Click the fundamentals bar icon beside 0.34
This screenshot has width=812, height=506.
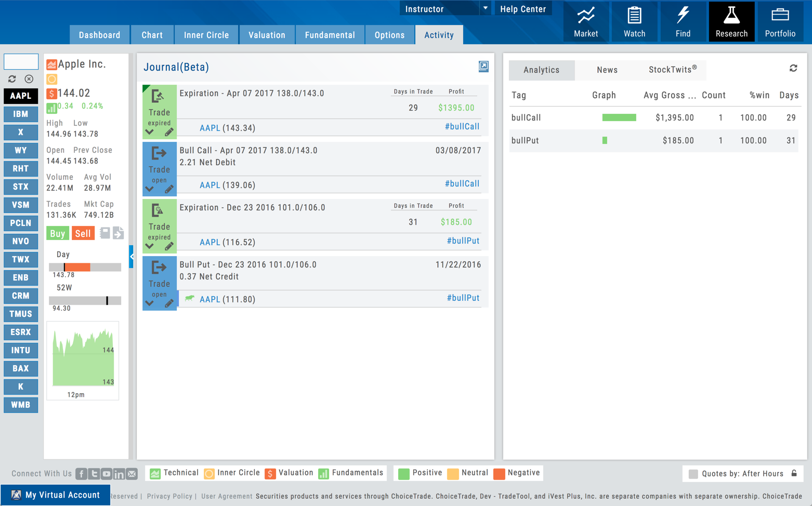(51, 108)
